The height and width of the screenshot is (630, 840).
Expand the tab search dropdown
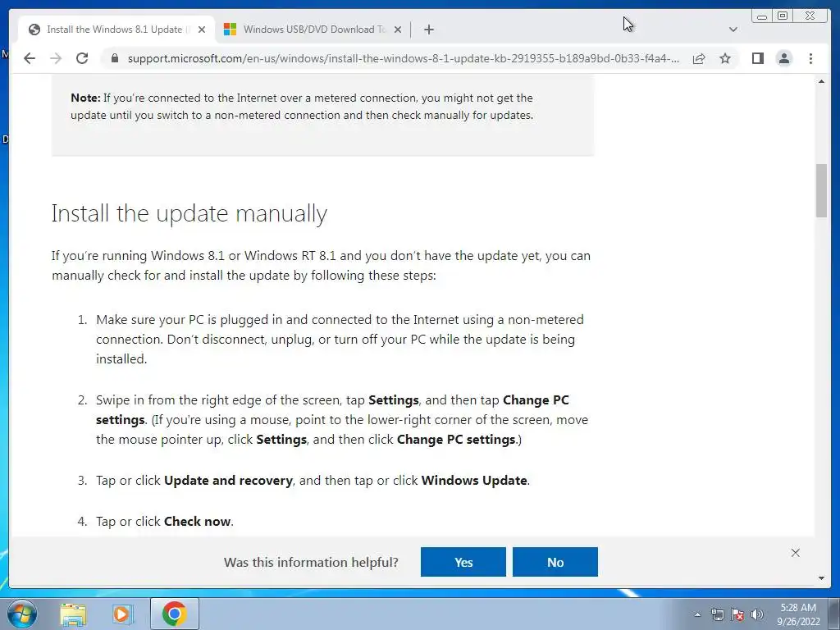click(733, 30)
